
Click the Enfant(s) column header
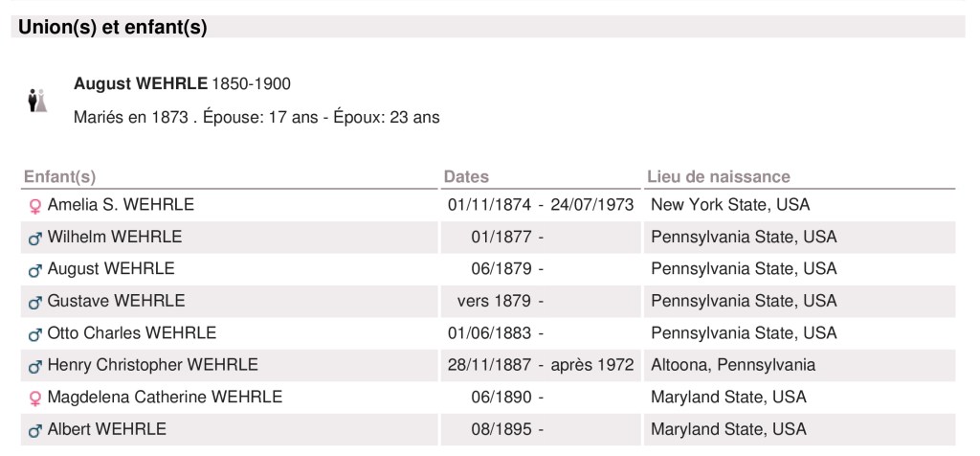[x=59, y=176]
